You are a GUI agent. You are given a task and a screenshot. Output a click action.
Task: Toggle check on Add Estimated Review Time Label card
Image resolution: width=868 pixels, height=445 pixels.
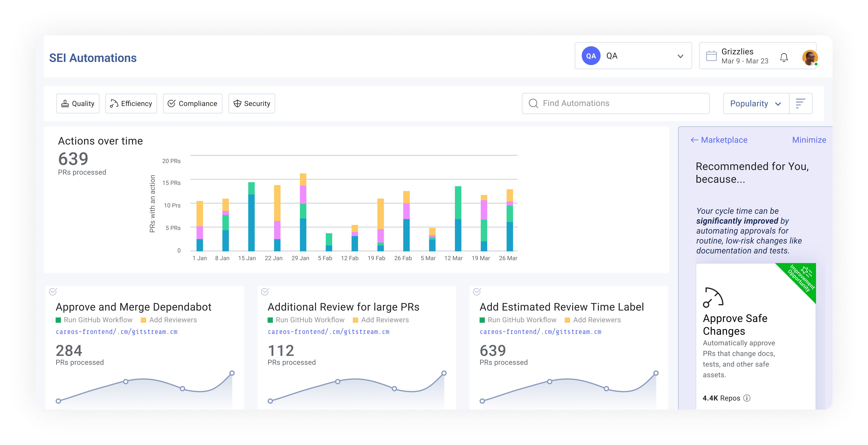click(477, 292)
